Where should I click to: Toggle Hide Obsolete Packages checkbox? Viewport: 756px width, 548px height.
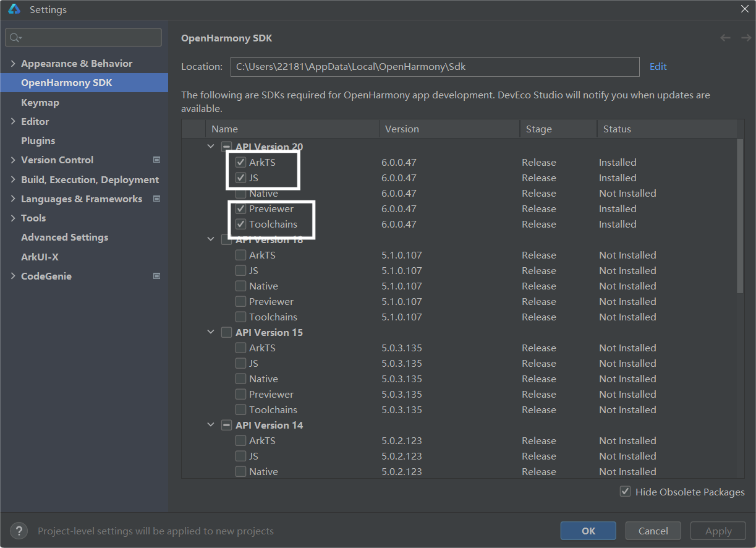(x=626, y=492)
